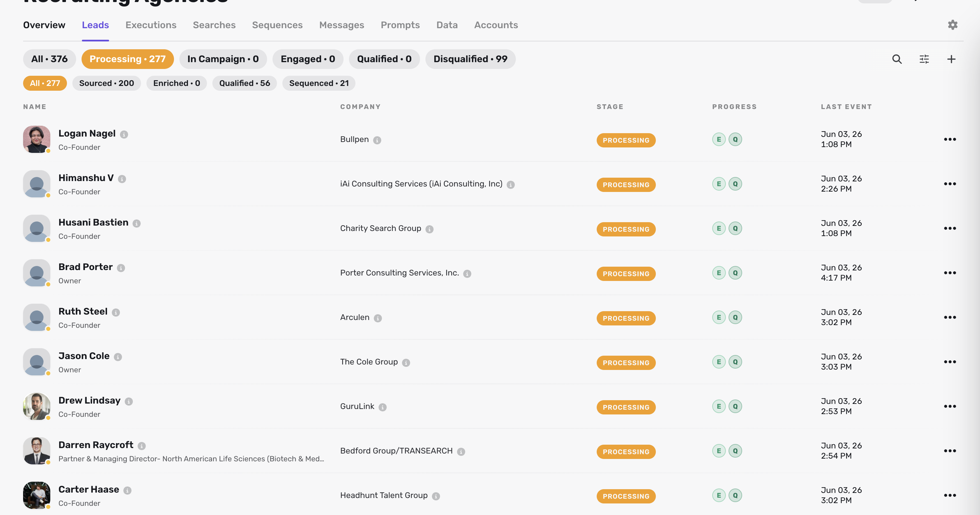
Task: Open more options menu for Brad Porter
Action: pos(949,273)
